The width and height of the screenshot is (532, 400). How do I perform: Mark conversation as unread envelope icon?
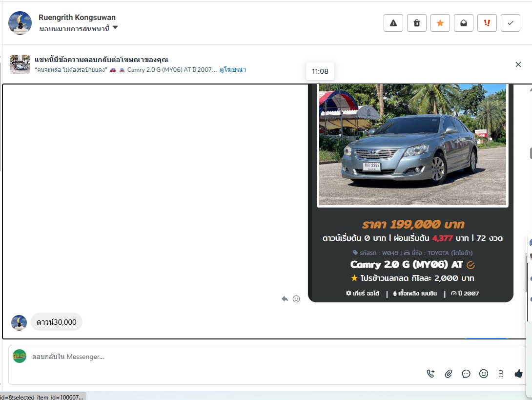coord(464,23)
